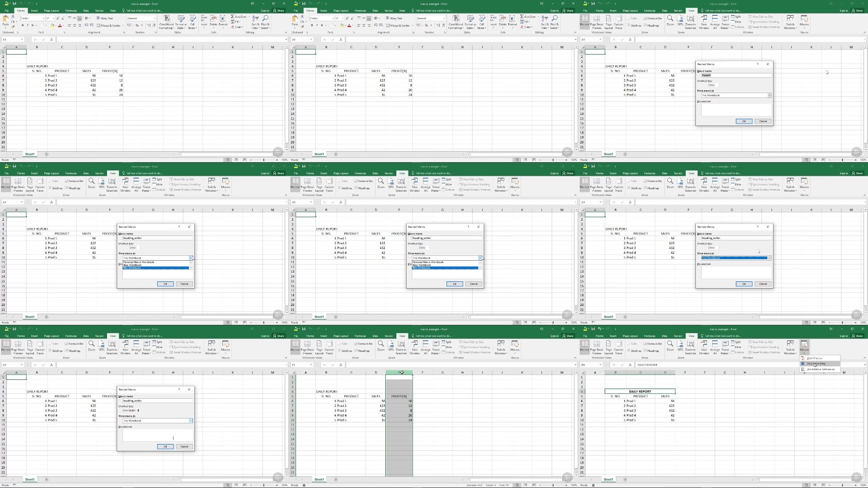Expand Freeze Panes where column E is selected

click(x=436, y=347)
